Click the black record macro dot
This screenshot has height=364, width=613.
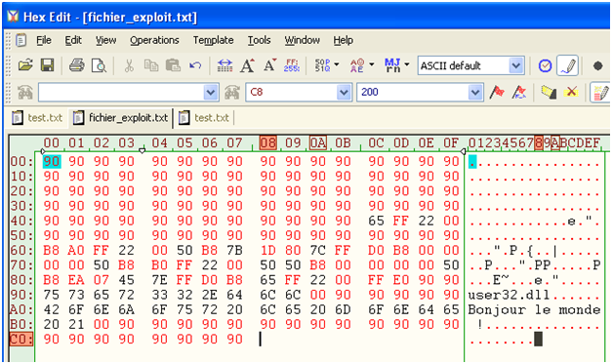click(597, 65)
